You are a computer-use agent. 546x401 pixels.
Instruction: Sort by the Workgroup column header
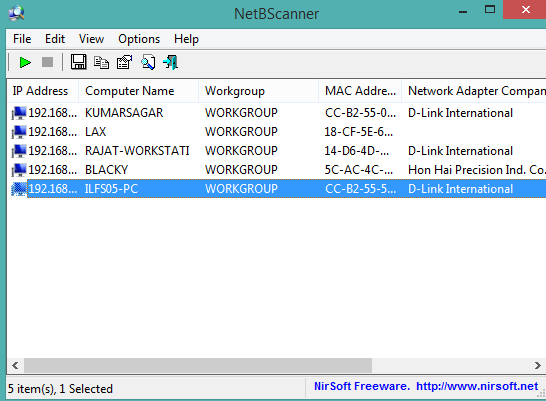[258, 91]
